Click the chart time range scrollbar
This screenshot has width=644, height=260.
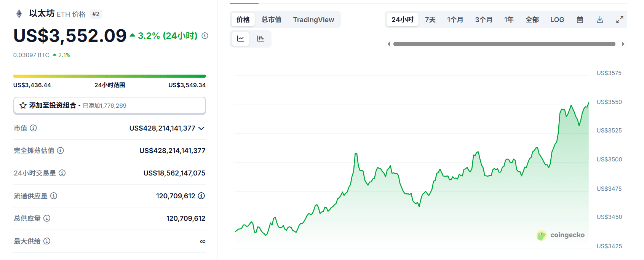[504, 44]
